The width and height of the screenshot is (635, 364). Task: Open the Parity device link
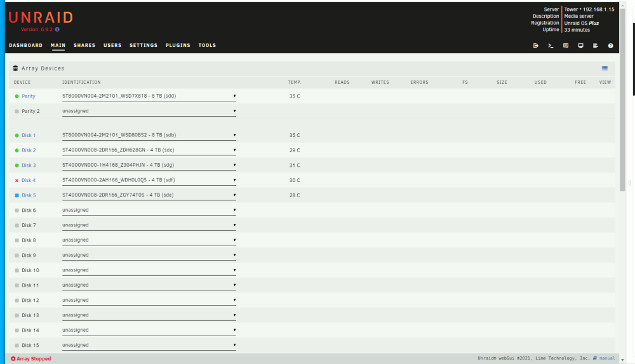29,96
